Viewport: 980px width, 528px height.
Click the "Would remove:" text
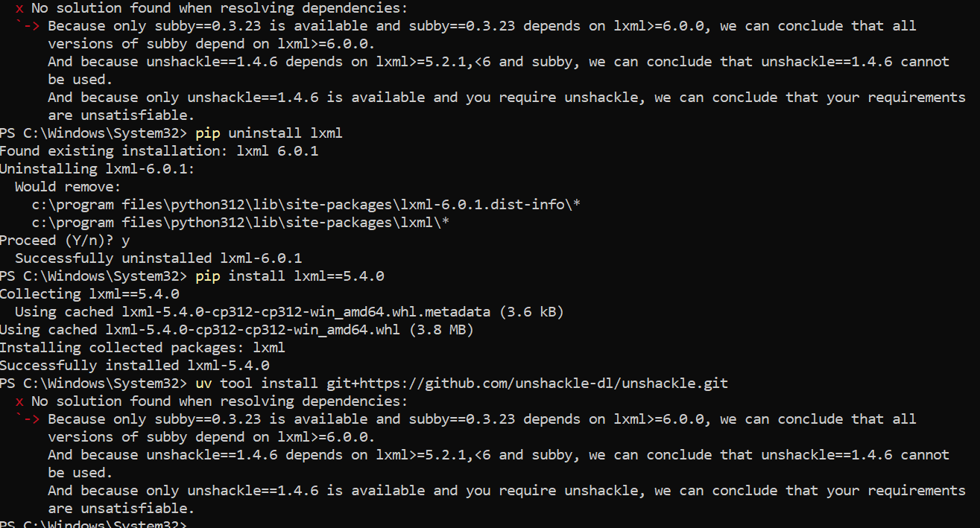67,187
